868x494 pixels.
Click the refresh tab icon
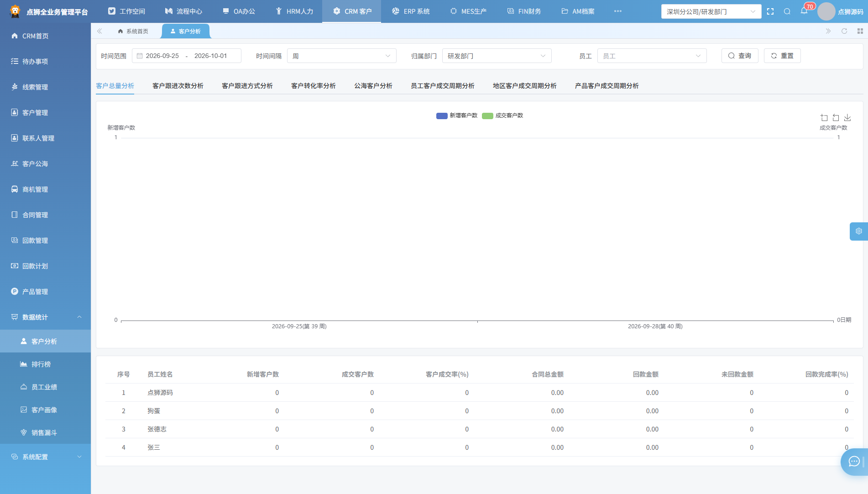[x=844, y=31]
